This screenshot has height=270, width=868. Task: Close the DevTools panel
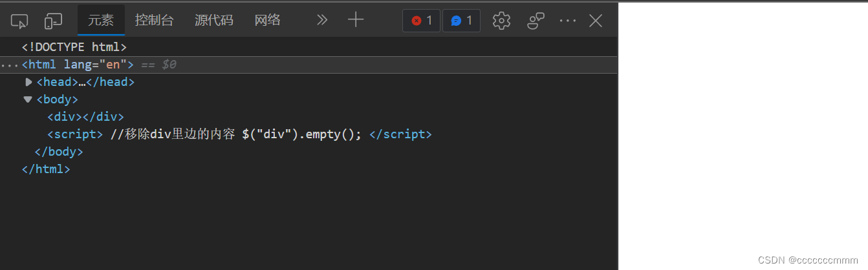[596, 21]
